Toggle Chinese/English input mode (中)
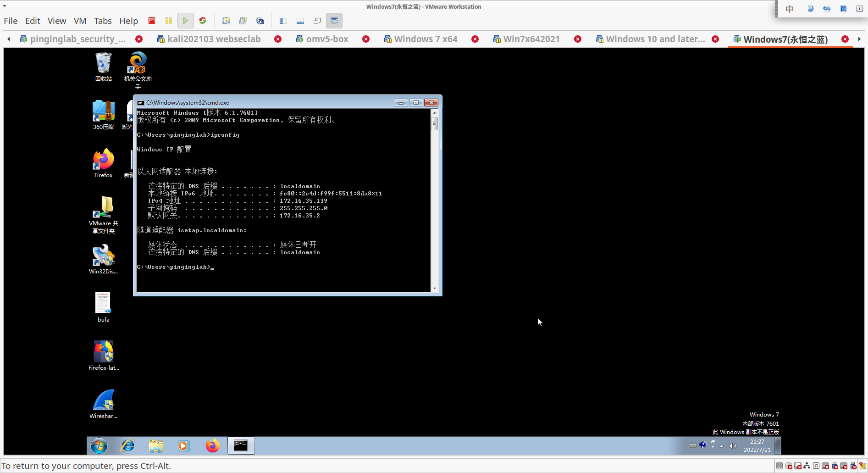This screenshot has height=473, width=868. 790,9
